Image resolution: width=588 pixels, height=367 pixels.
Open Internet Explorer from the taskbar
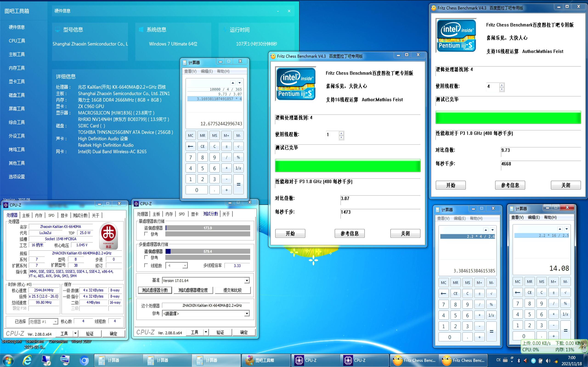(27, 360)
